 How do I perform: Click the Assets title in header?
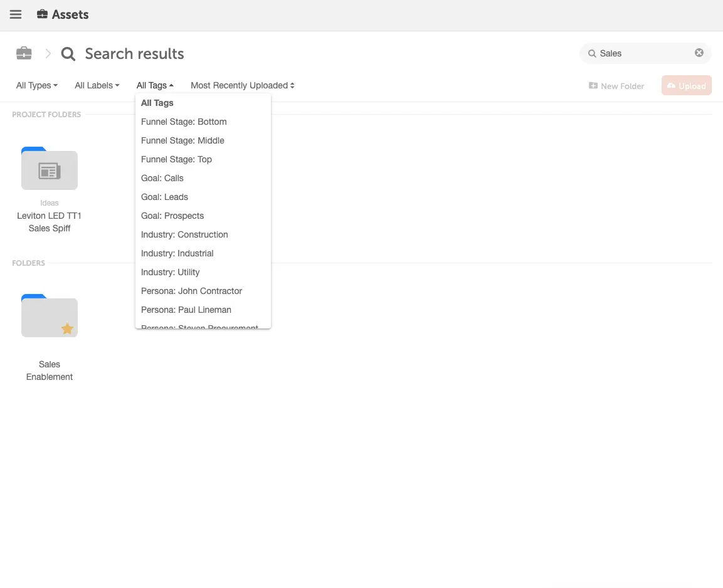70,14
